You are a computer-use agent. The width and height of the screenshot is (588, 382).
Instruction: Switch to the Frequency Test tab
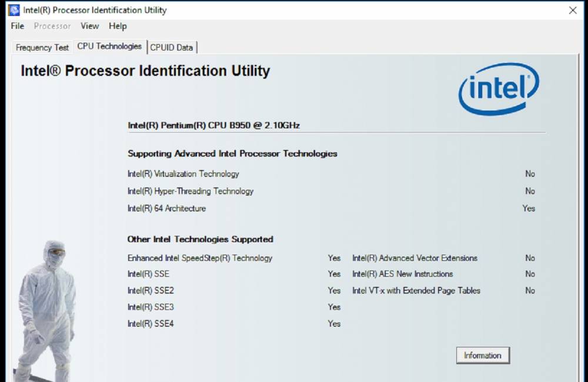pyautogui.click(x=42, y=48)
